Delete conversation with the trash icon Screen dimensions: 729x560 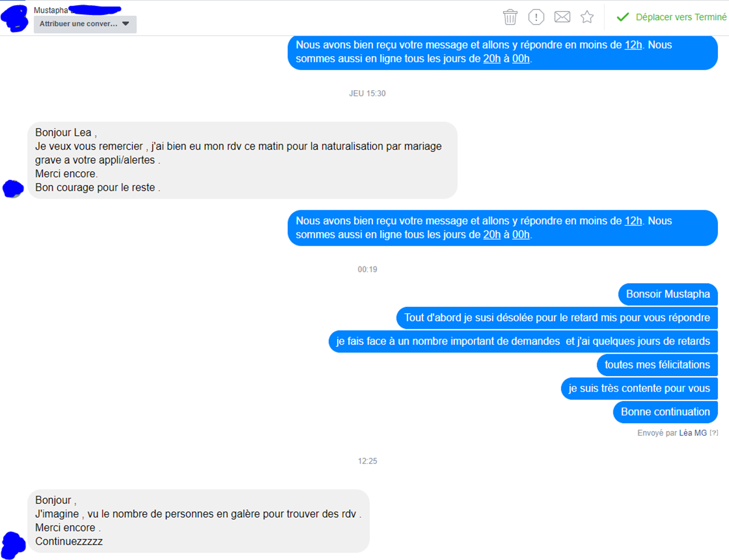coord(510,17)
